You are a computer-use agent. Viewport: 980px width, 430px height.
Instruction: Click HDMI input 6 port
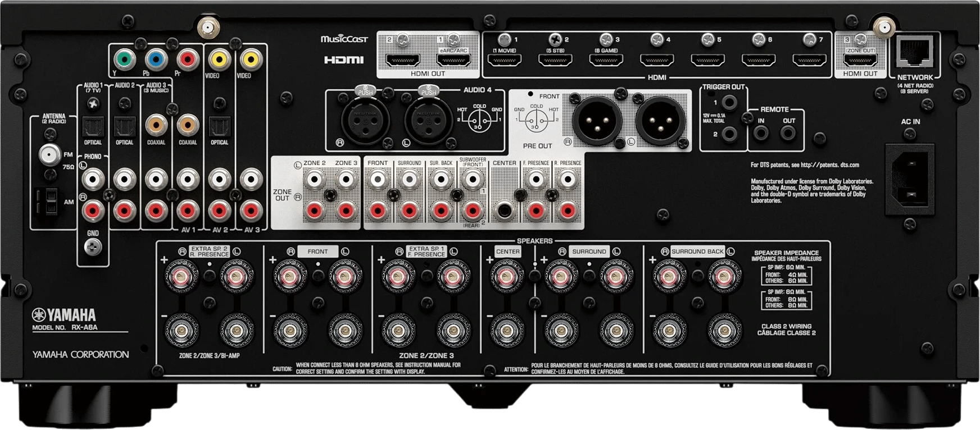pos(759,60)
